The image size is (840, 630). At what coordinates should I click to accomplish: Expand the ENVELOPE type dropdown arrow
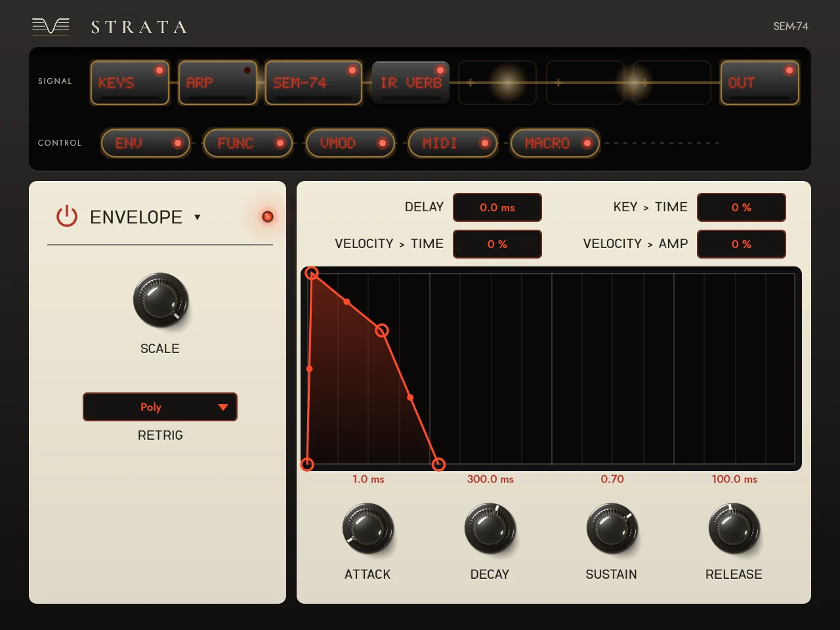coord(197,217)
